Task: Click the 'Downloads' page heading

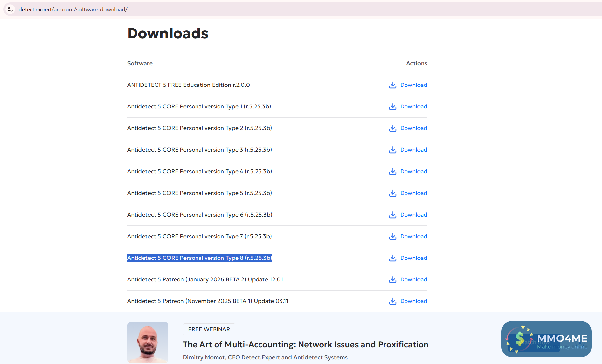Action: click(168, 33)
